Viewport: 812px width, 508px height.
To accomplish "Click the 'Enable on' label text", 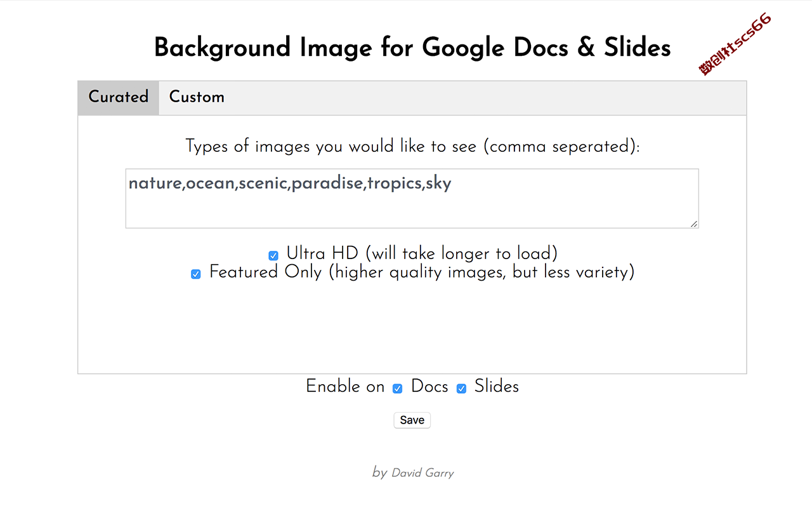I will pyautogui.click(x=345, y=387).
